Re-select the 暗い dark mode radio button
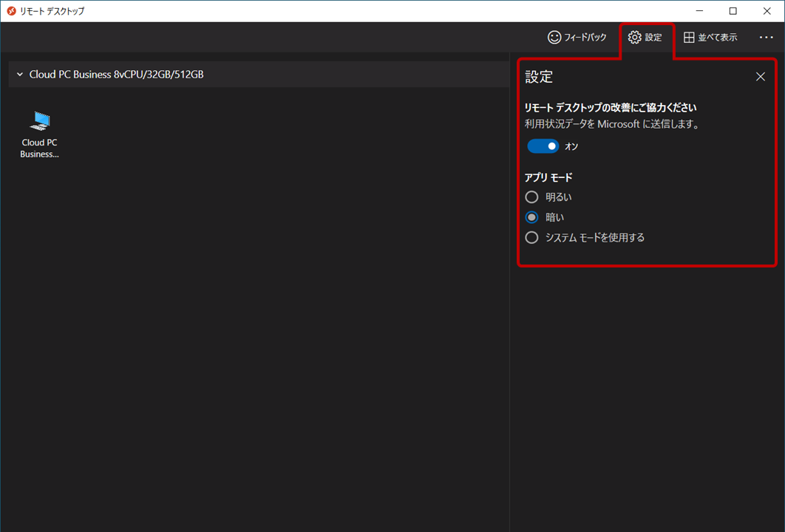Screen dimensions: 785x532 531,216
